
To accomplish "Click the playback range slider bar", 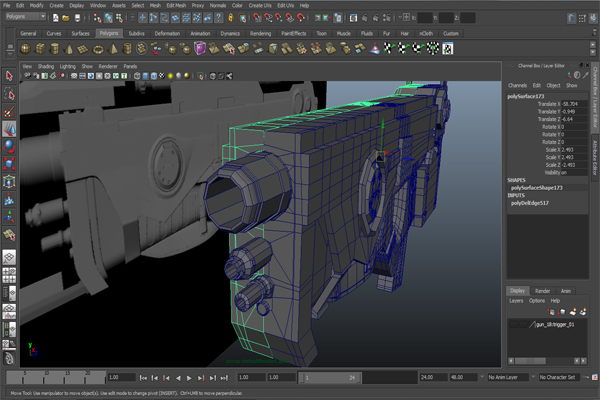I will [x=330, y=378].
